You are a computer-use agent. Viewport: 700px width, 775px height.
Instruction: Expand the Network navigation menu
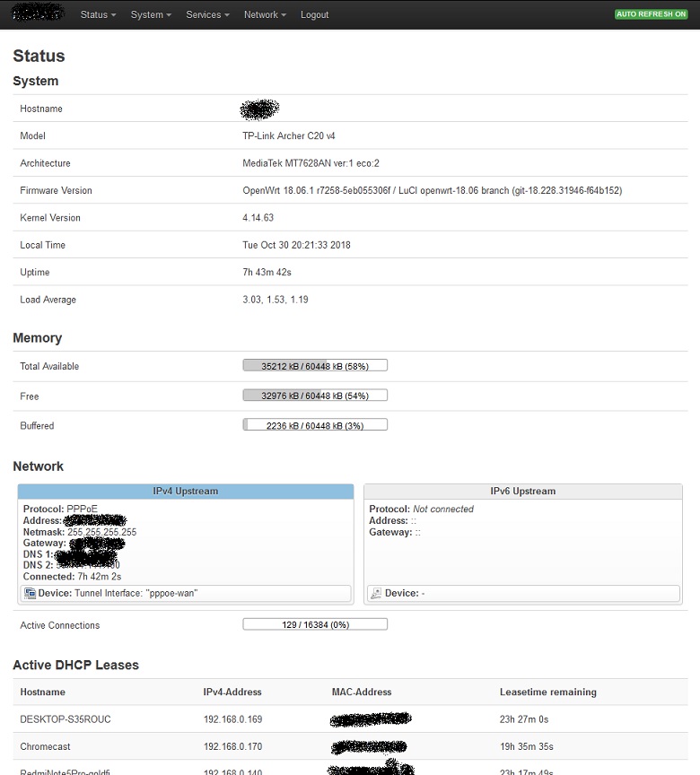(x=265, y=15)
